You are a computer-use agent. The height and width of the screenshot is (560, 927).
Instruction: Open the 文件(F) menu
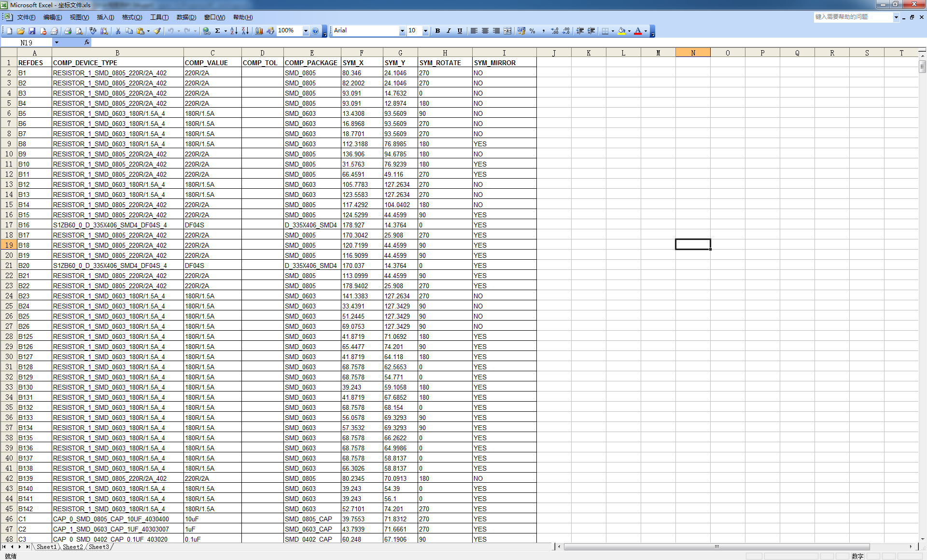(x=26, y=17)
